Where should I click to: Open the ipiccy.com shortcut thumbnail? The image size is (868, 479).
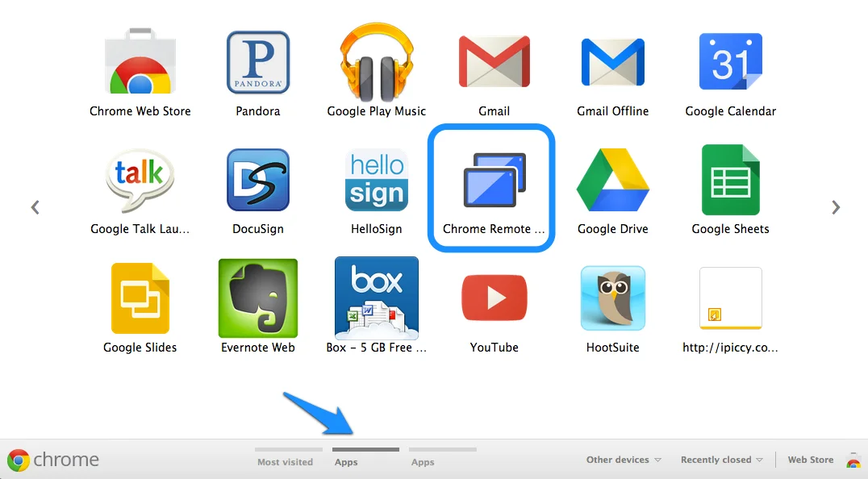coord(731,298)
